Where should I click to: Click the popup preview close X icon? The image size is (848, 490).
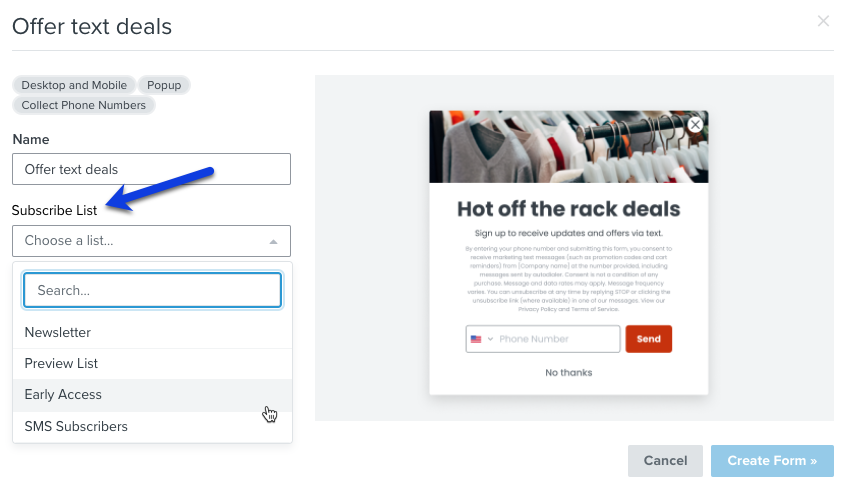point(695,125)
